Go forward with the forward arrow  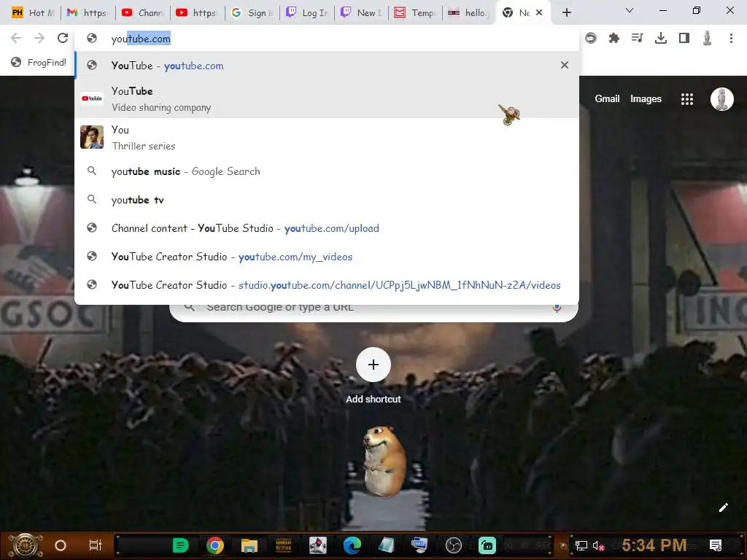coord(39,38)
